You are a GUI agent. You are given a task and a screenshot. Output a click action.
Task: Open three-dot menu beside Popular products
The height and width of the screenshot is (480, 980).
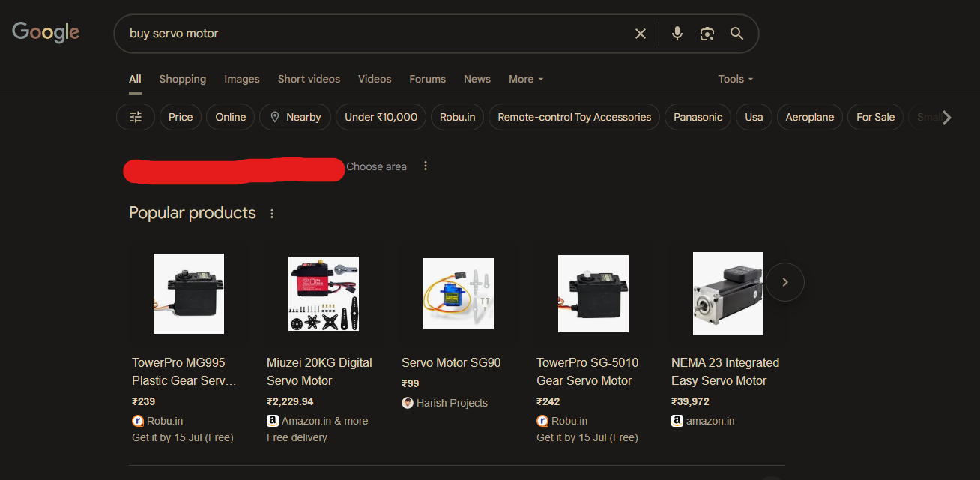(x=272, y=214)
